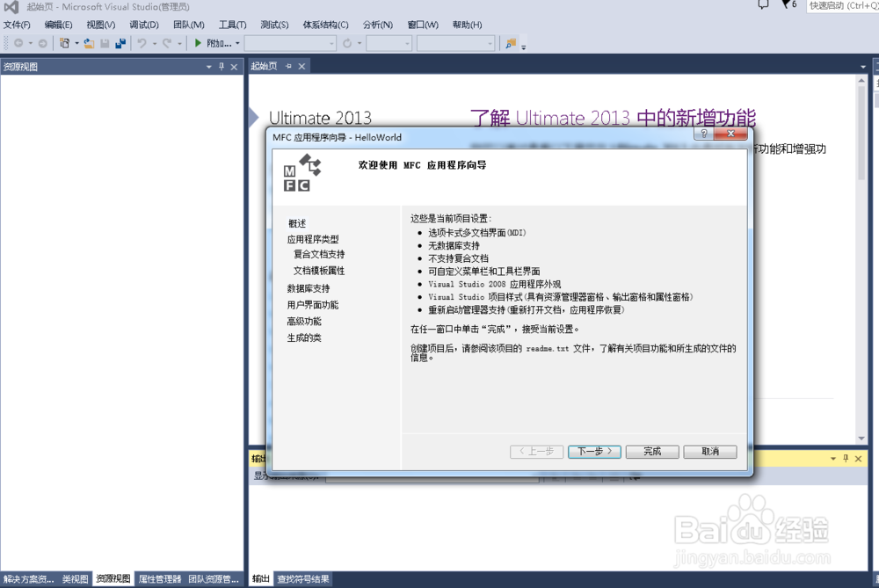
Task: Select 应用程序类型 in wizard sidebar
Action: (313, 239)
